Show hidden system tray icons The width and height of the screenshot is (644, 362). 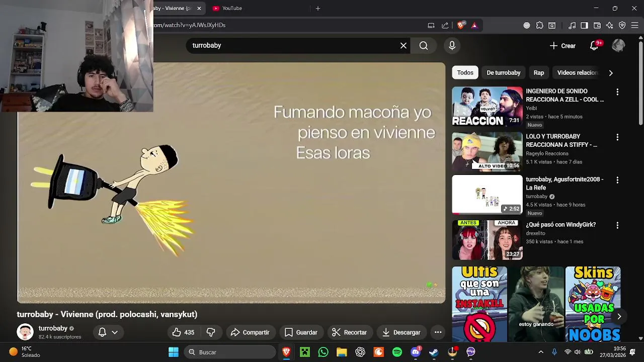coord(541,352)
